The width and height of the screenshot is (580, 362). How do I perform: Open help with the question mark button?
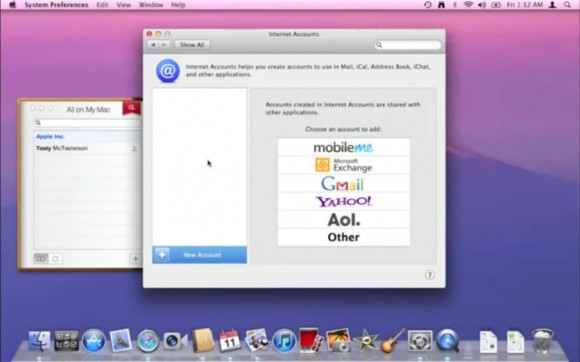(x=429, y=275)
